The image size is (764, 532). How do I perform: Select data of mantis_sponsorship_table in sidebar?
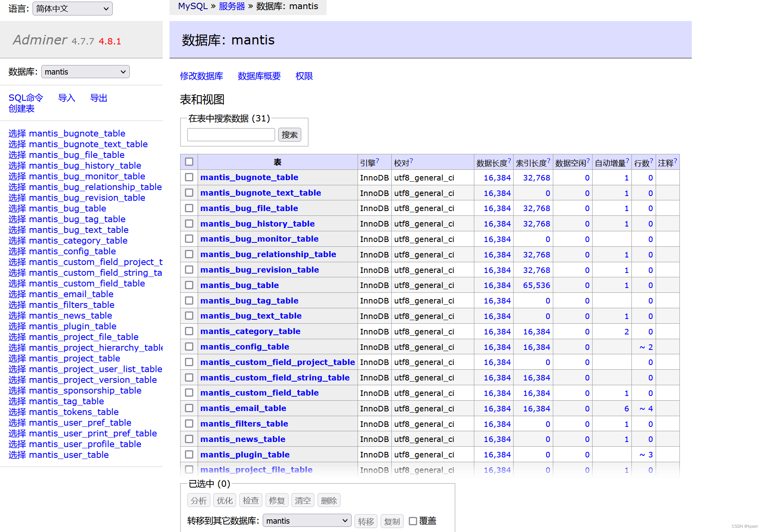coord(17,390)
